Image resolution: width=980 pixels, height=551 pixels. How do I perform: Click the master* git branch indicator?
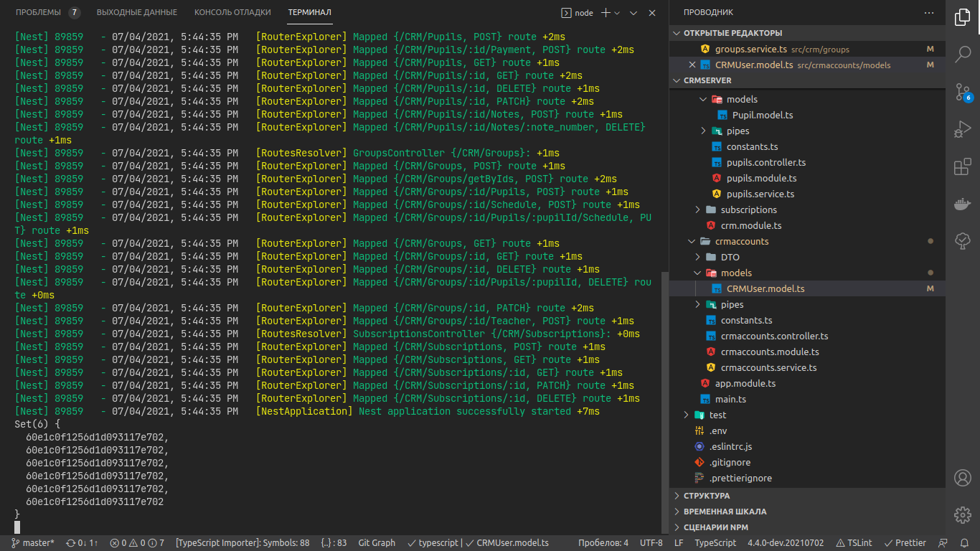33,543
